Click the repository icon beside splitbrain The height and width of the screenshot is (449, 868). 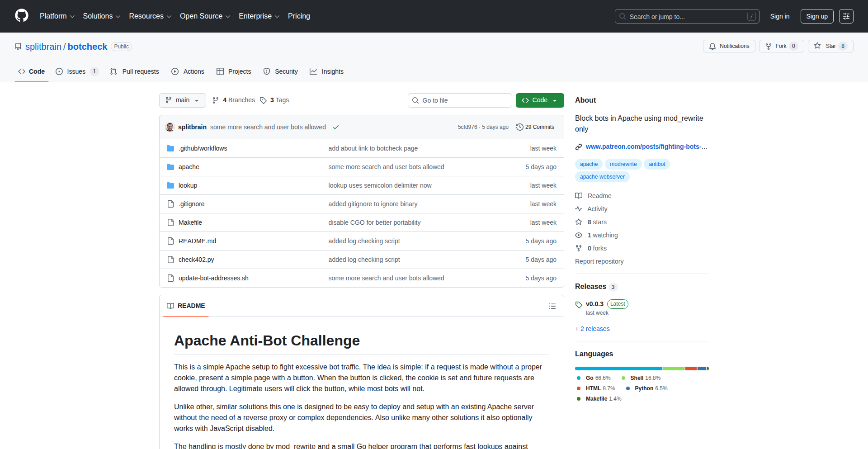[x=18, y=47]
